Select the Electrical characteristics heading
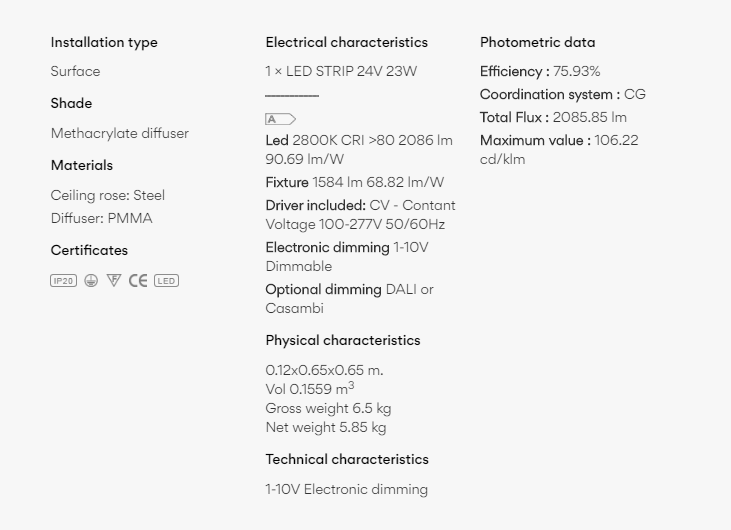This screenshot has width=731, height=530. 346,42
